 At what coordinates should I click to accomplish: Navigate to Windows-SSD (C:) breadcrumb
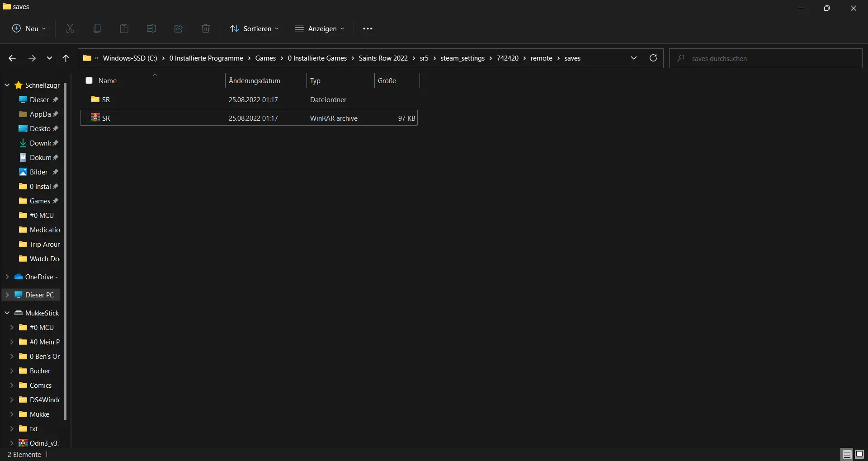tap(130, 58)
